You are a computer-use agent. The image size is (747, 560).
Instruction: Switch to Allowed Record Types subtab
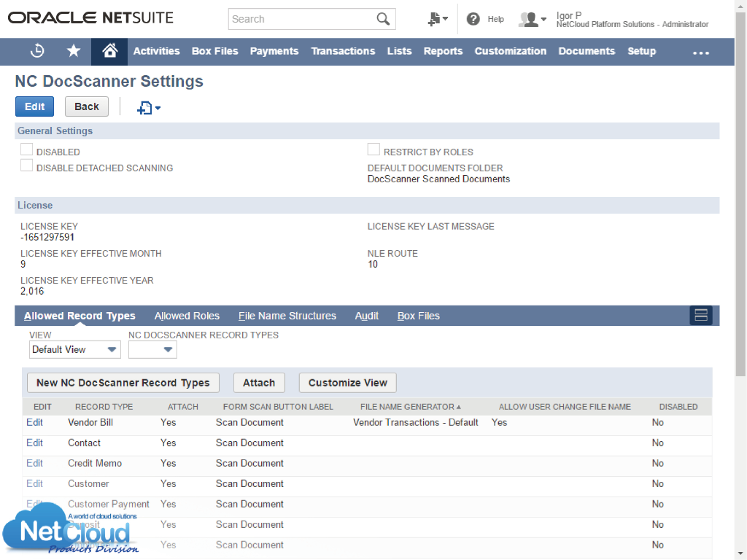80,316
